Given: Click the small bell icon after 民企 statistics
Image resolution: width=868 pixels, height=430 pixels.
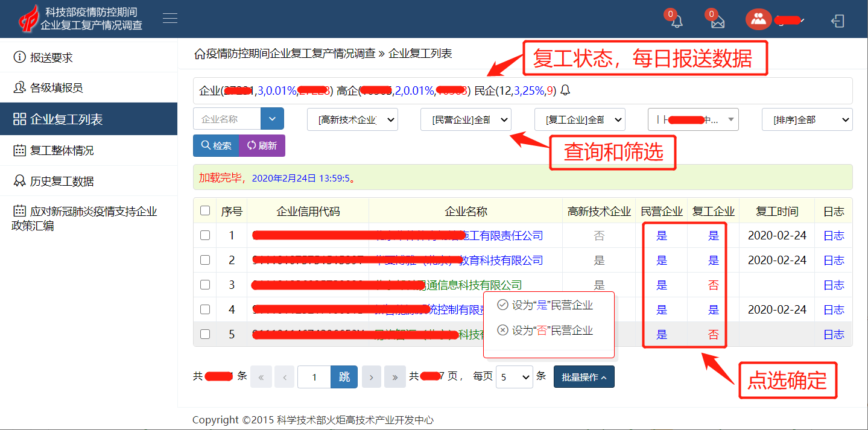Looking at the screenshot, I should [x=565, y=90].
